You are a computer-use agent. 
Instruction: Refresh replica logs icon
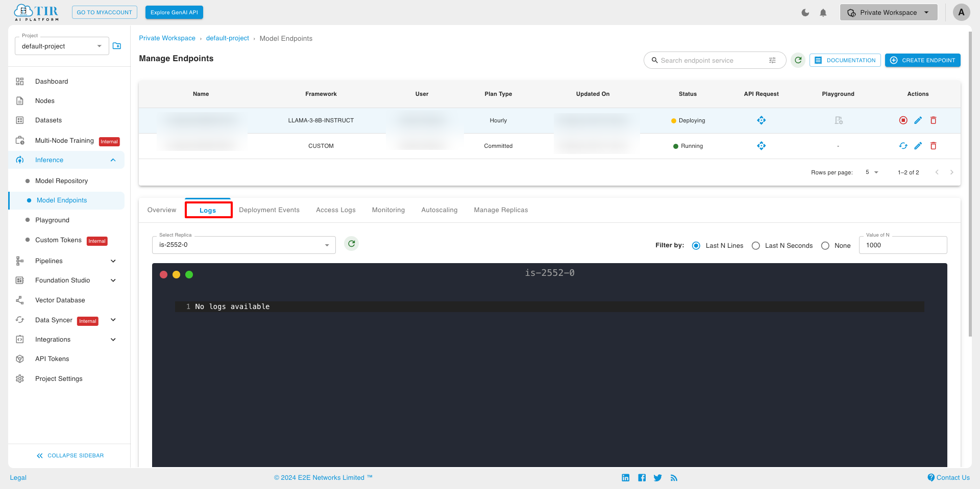pyautogui.click(x=351, y=244)
